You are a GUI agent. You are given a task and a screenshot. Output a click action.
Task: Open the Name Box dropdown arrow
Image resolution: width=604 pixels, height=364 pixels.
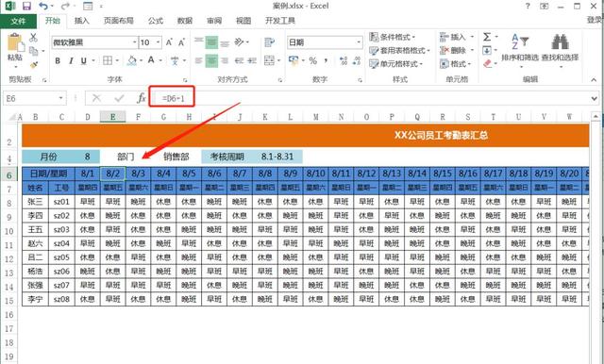60,98
